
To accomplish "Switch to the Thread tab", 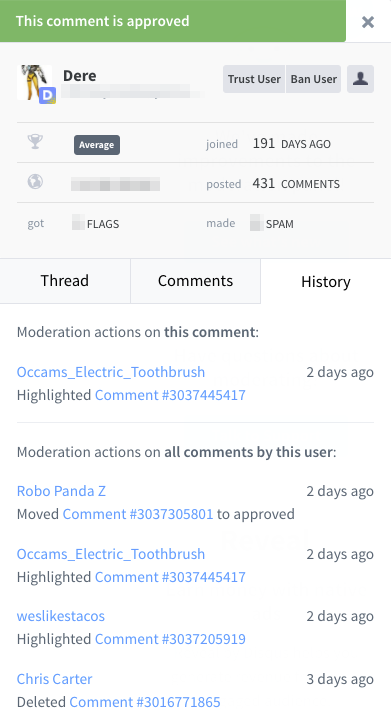I will 65,281.
